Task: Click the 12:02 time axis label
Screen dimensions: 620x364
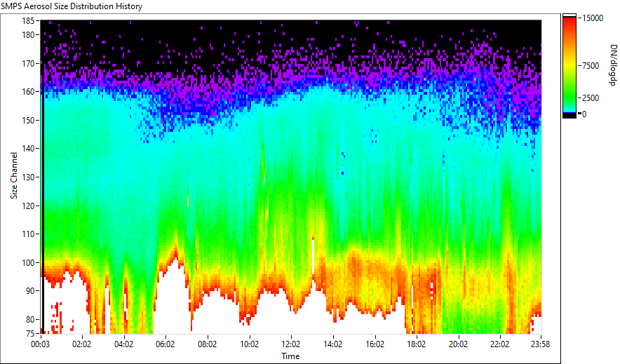Action: [x=291, y=344]
